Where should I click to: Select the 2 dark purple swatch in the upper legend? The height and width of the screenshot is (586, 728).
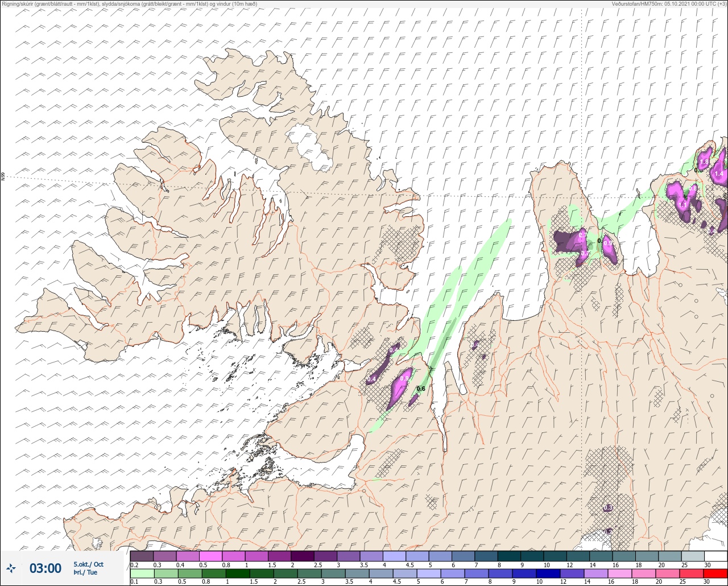point(303,556)
